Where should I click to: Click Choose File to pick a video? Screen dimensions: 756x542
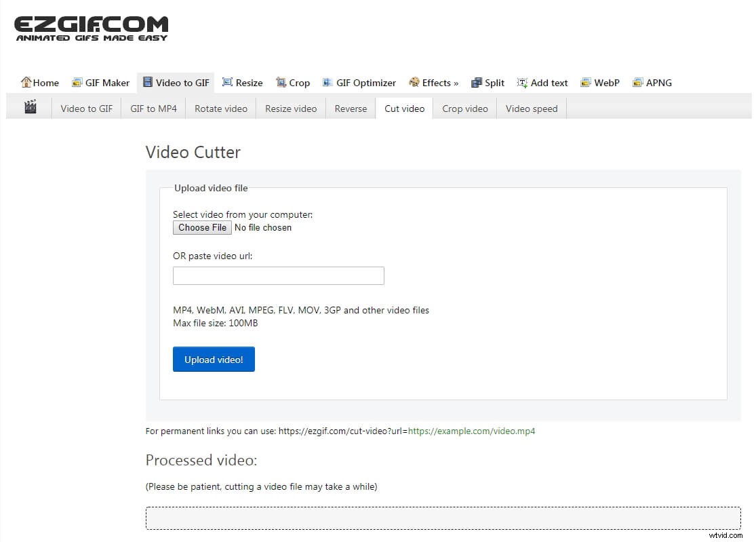[201, 227]
